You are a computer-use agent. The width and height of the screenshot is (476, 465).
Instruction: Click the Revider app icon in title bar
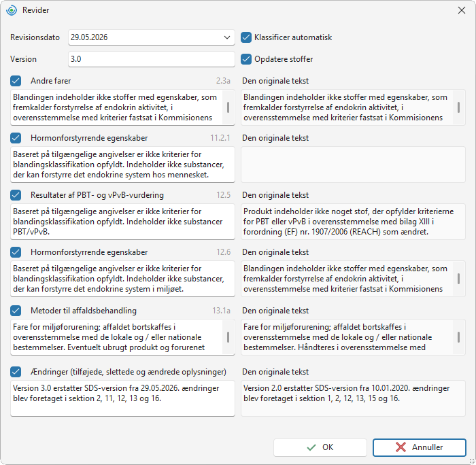tap(12, 10)
